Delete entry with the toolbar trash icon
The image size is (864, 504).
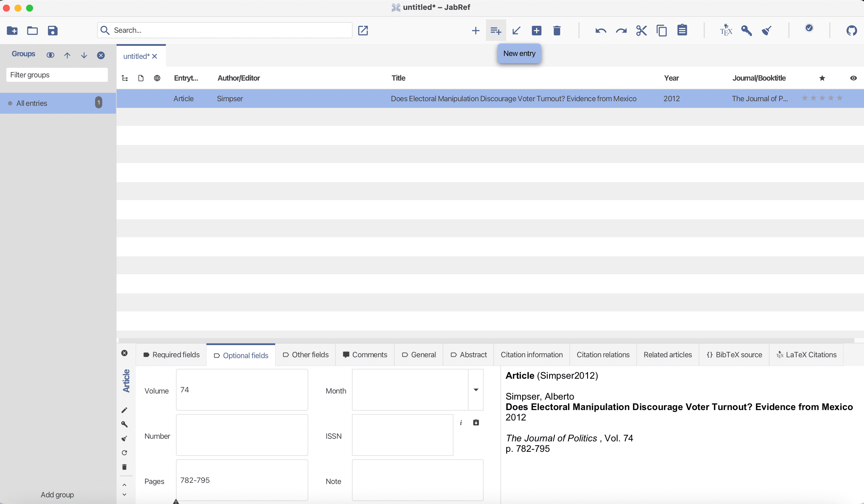point(557,30)
